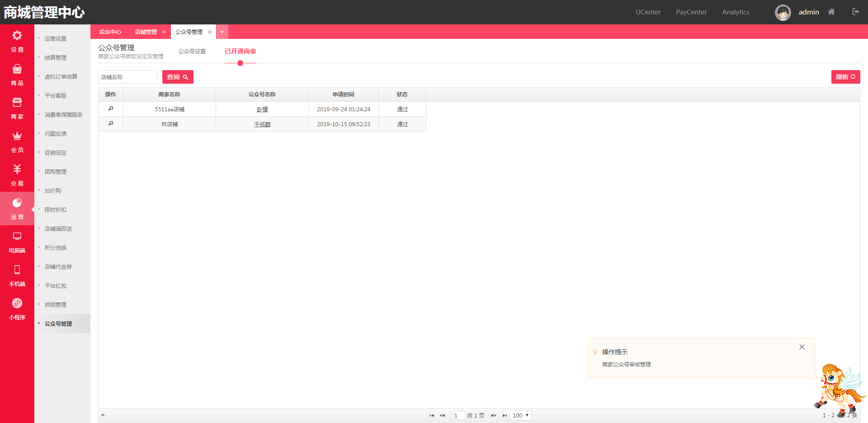
Task: Open 积分兑换 in the side menu
Action: (x=56, y=247)
